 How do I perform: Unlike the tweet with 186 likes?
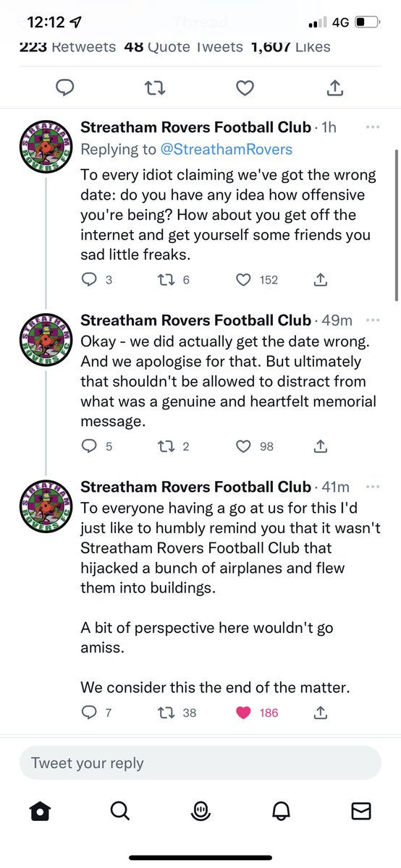point(245,712)
